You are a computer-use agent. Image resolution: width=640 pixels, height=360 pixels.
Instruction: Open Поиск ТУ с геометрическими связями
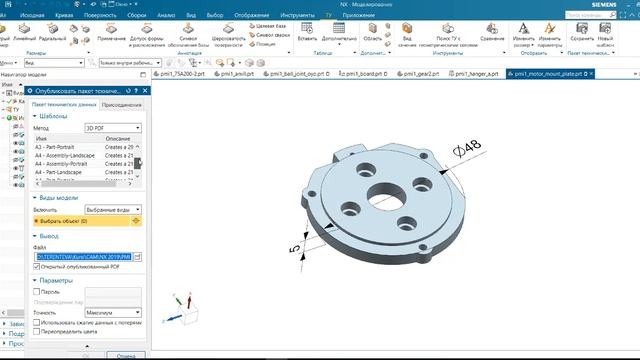pos(448,35)
